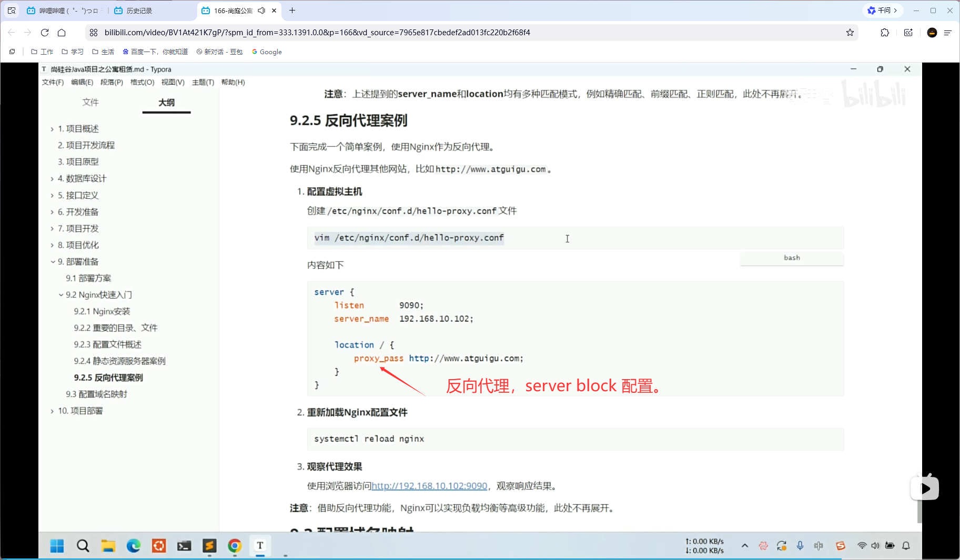The image size is (960, 560).
Task: Show hidden tray icons chevron
Action: [x=745, y=546]
